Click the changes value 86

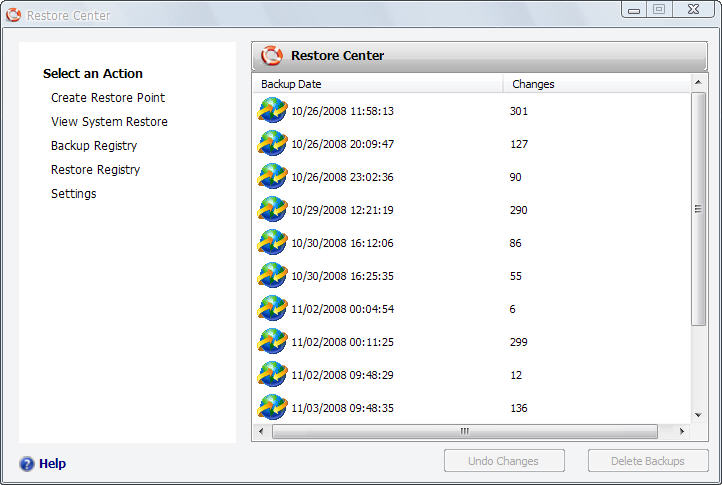pos(515,243)
